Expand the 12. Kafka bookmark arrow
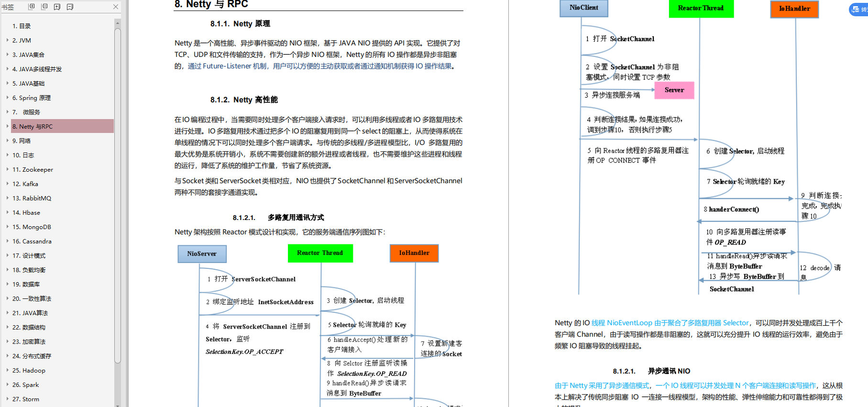 [8, 184]
